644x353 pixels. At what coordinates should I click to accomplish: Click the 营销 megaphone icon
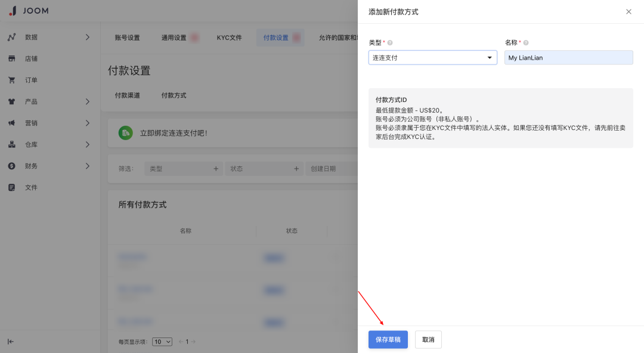coord(13,122)
